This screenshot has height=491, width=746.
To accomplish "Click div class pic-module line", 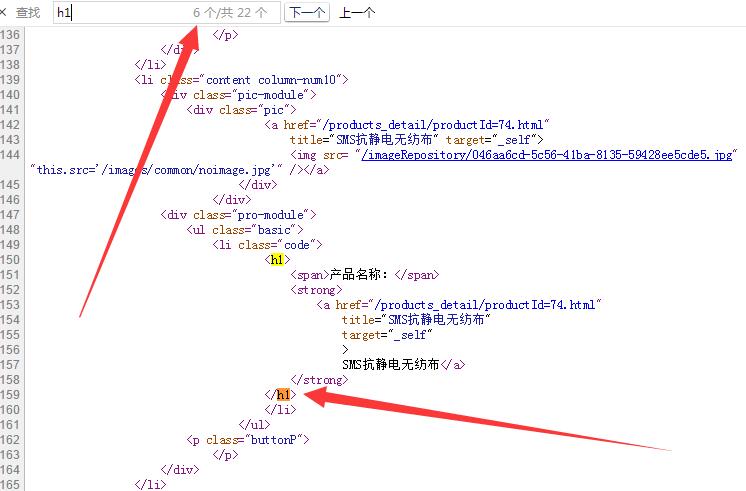I will (x=238, y=95).
